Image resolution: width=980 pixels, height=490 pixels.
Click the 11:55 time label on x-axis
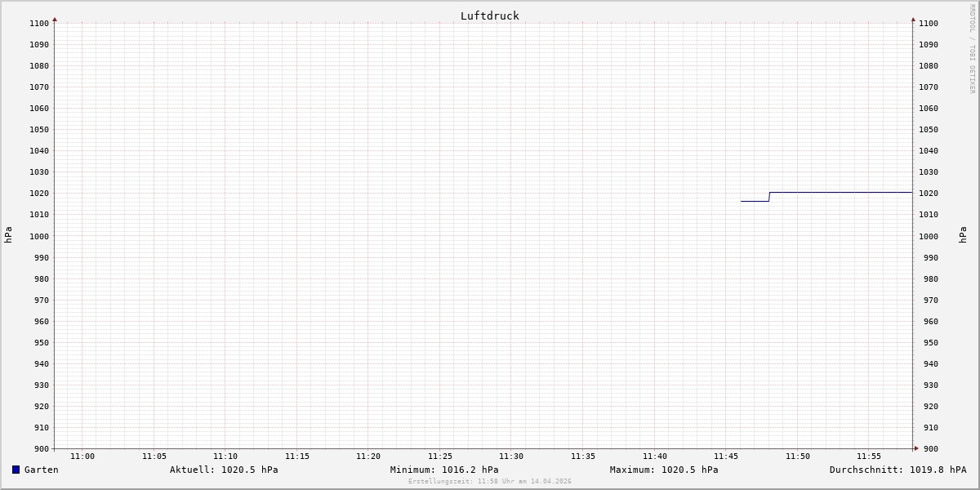[869, 457]
